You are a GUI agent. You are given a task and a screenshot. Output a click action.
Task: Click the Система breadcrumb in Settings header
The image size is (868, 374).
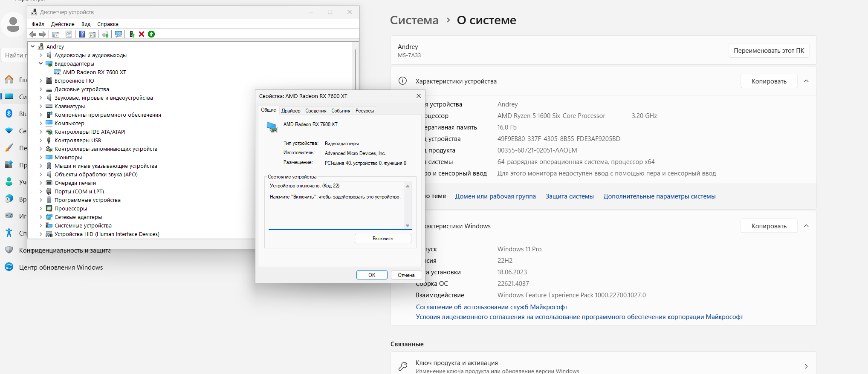[414, 20]
